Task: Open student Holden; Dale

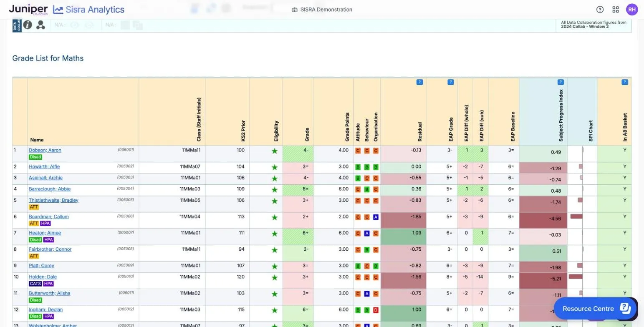Action: click(43, 277)
